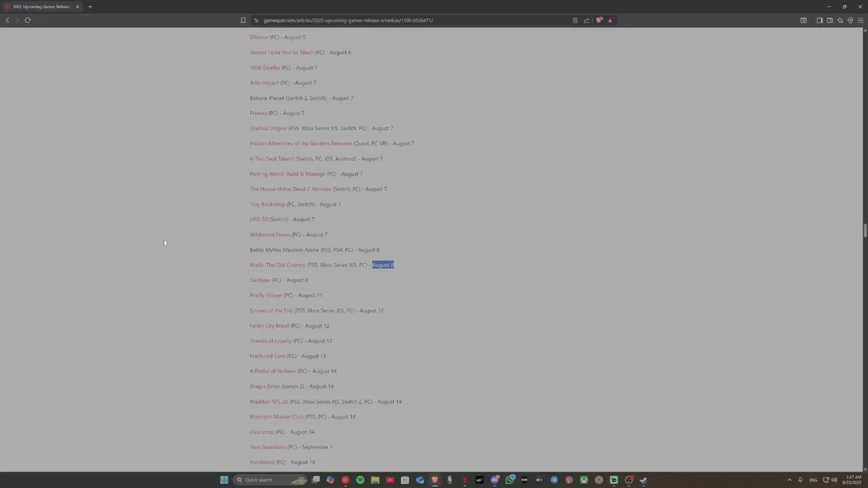This screenshot has height=488, width=868.
Task: Open the Gradius Origins link
Action: coord(269,128)
